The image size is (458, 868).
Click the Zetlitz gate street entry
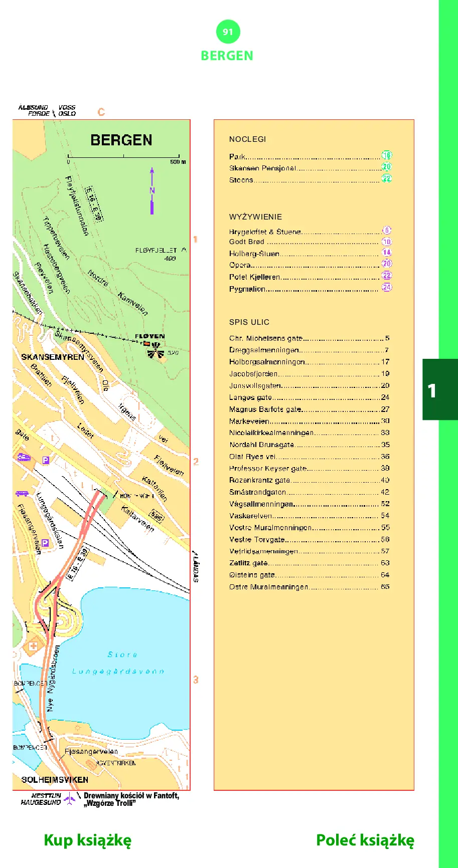(309, 563)
